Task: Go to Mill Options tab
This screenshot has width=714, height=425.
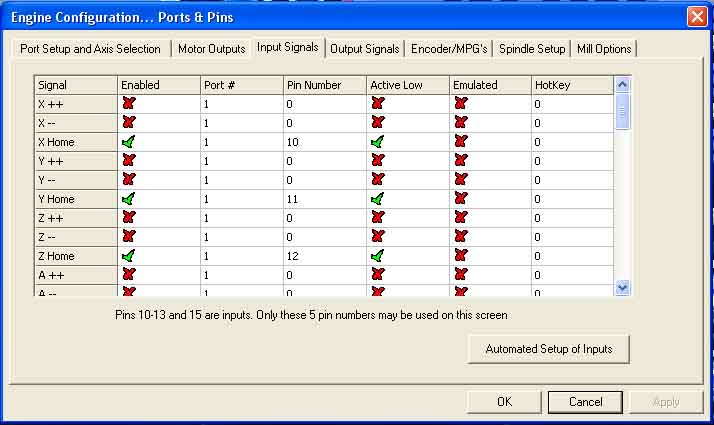Action: 604,49
